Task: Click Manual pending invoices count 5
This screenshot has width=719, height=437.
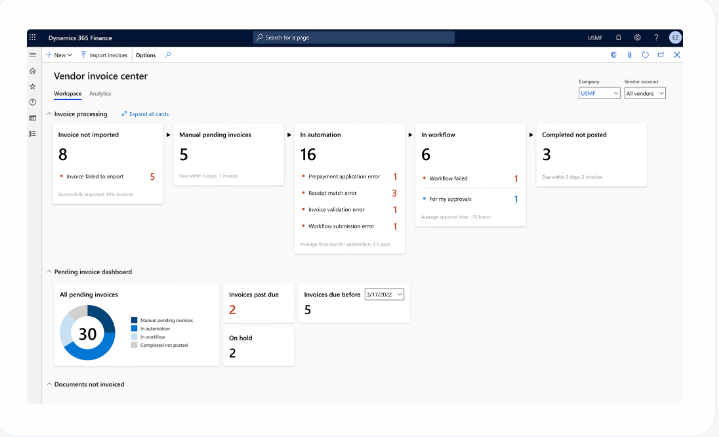Action: (x=183, y=155)
